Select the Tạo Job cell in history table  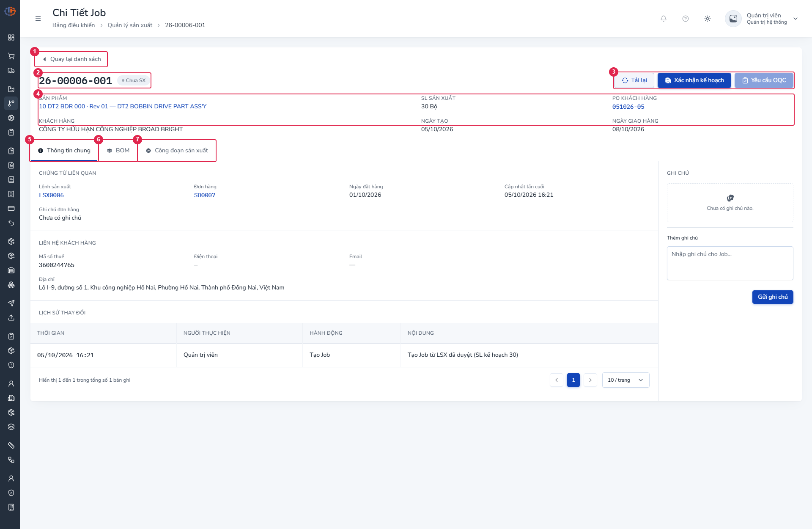click(351, 355)
